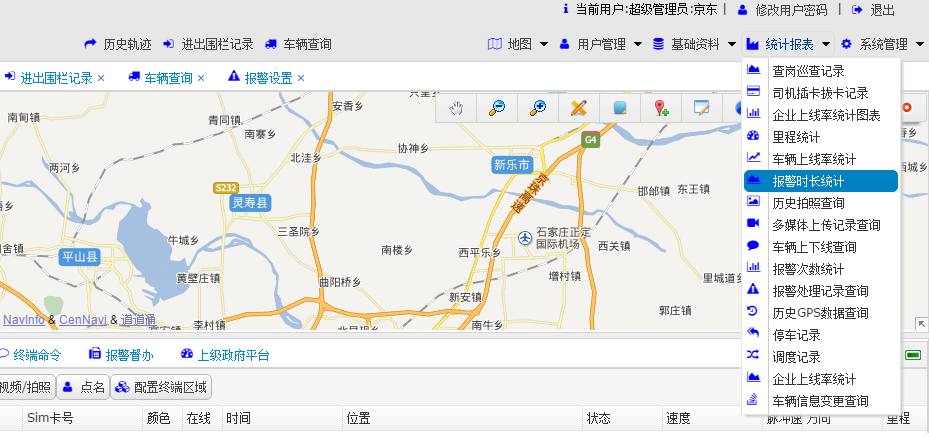Image resolution: width=929 pixels, height=439 pixels.
Task: Click the 灵寿县 label on map
Action: pos(250,203)
